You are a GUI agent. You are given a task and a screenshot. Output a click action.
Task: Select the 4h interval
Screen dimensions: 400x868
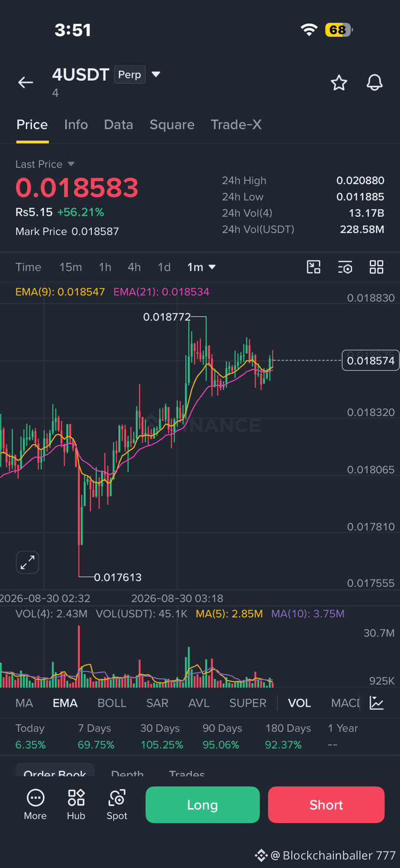(134, 267)
